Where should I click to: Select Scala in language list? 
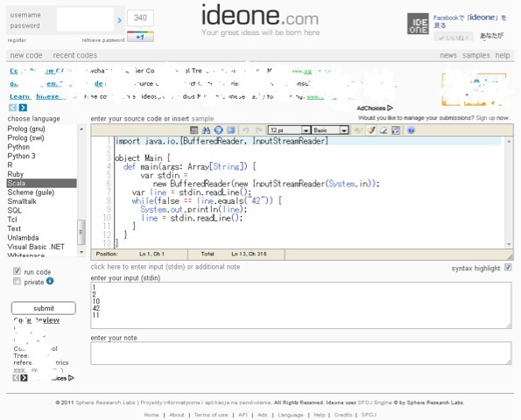42,183
